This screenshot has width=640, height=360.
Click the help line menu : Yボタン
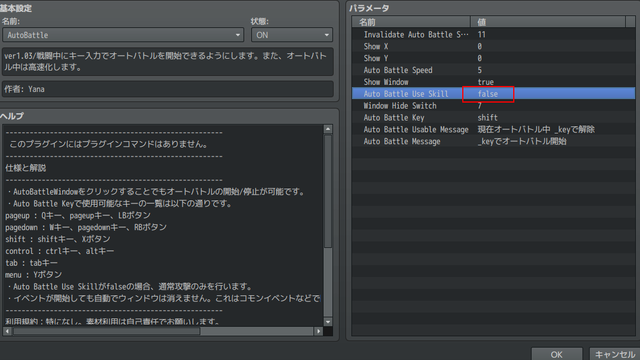(x=33, y=275)
